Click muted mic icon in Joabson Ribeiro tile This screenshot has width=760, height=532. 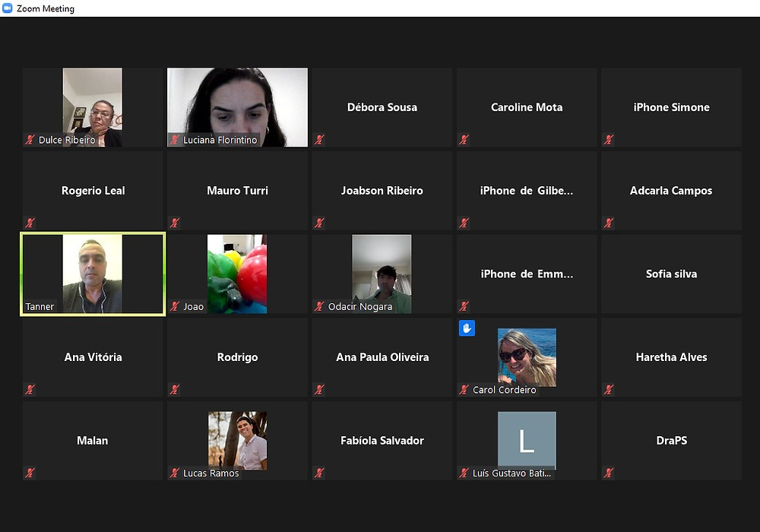(x=319, y=223)
